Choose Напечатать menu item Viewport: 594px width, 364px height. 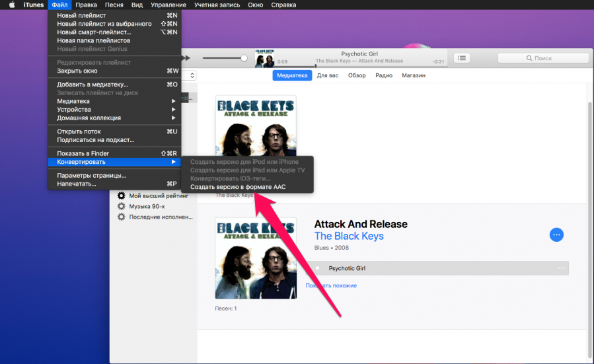(114, 184)
